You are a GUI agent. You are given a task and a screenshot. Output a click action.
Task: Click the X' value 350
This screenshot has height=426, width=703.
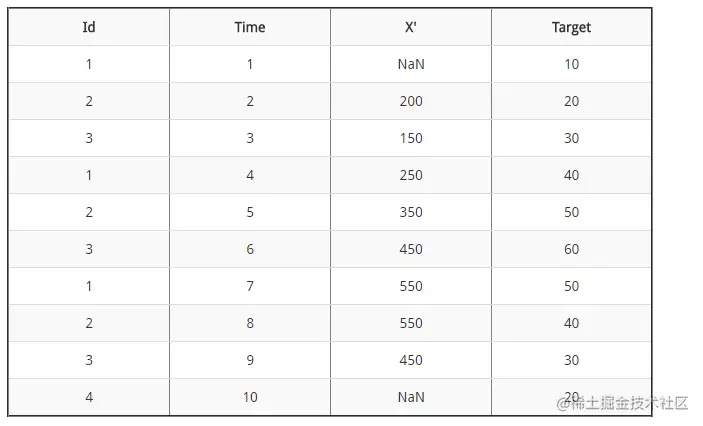[x=410, y=212]
